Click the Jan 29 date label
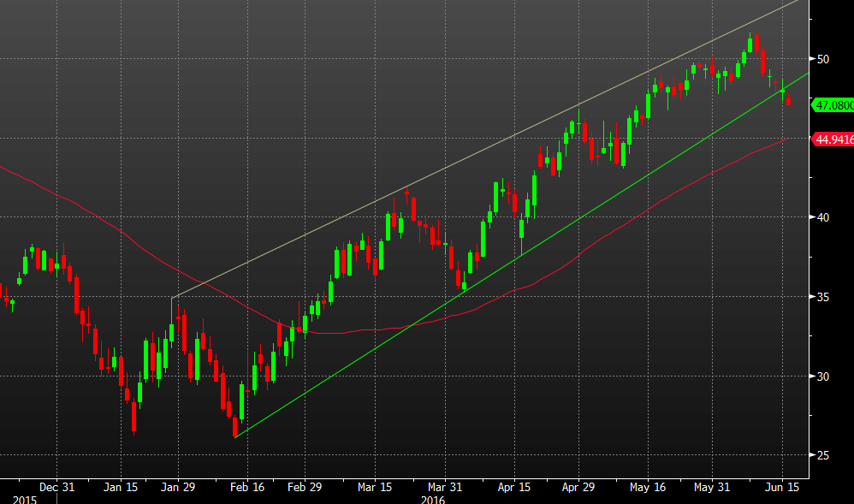 pyautogui.click(x=177, y=487)
